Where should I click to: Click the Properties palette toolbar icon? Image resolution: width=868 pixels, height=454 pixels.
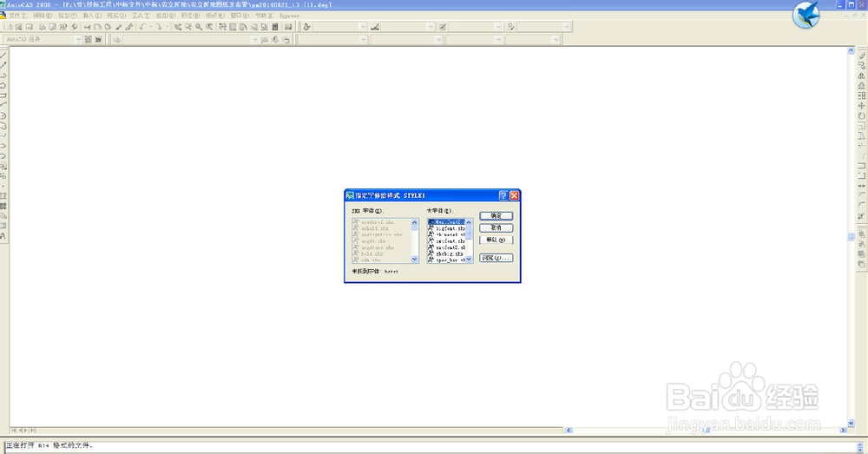[x=221, y=27]
